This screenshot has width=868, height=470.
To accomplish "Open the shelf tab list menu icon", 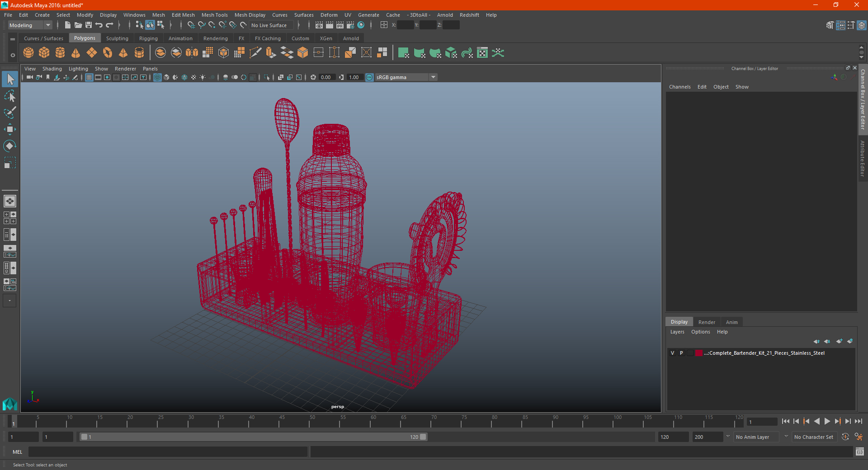I will 13,39.
